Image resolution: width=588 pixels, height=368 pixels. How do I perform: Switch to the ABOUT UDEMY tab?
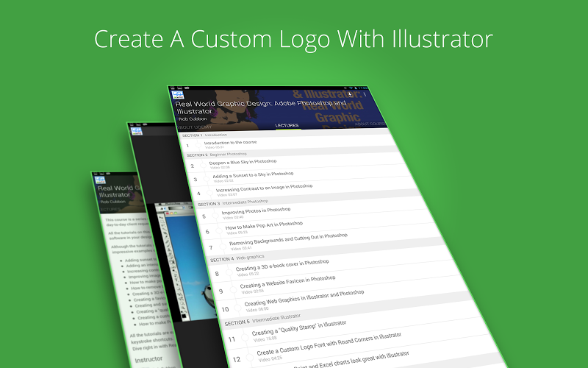[x=194, y=127]
